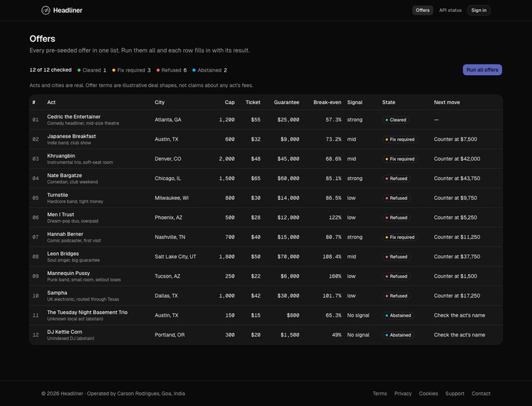Viewport: 532px width, 406px height.
Task: Open Support link in footer
Action: point(455,393)
